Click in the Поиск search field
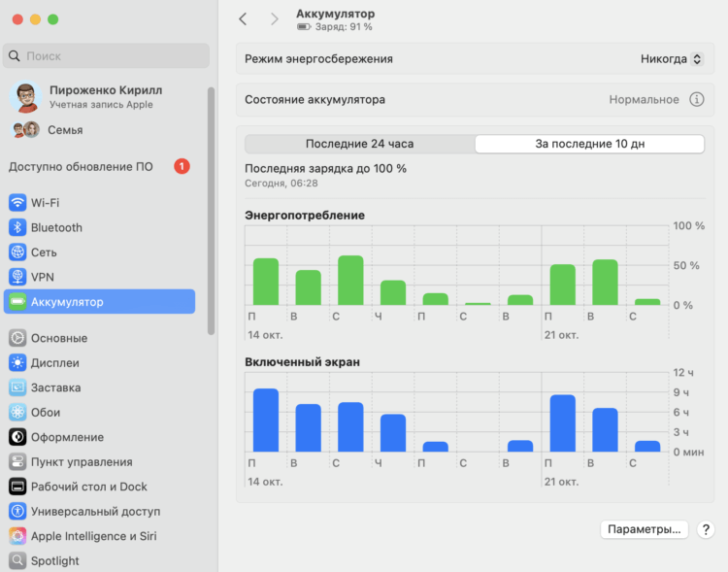Image resolution: width=728 pixels, height=572 pixels. coord(107,56)
